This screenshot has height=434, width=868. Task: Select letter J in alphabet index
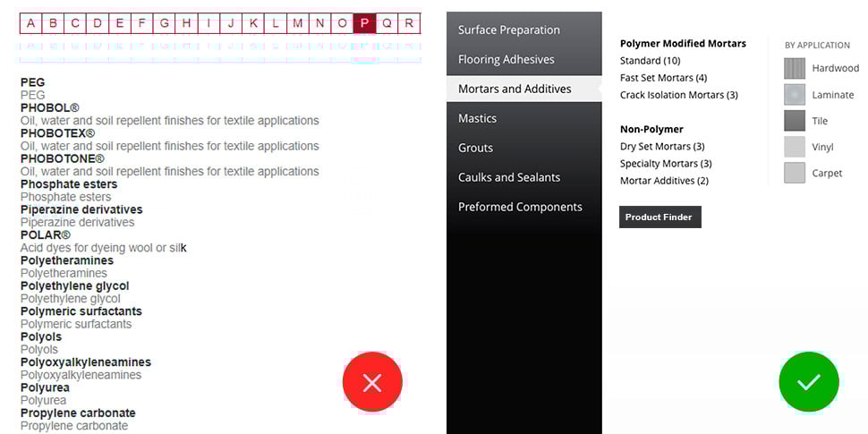pos(231,23)
